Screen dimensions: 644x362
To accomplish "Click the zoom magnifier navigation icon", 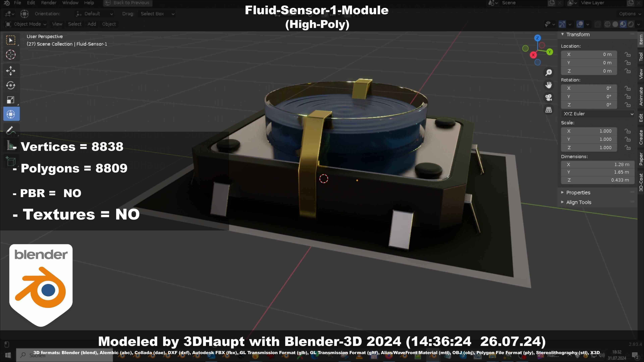I will (x=549, y=73).
